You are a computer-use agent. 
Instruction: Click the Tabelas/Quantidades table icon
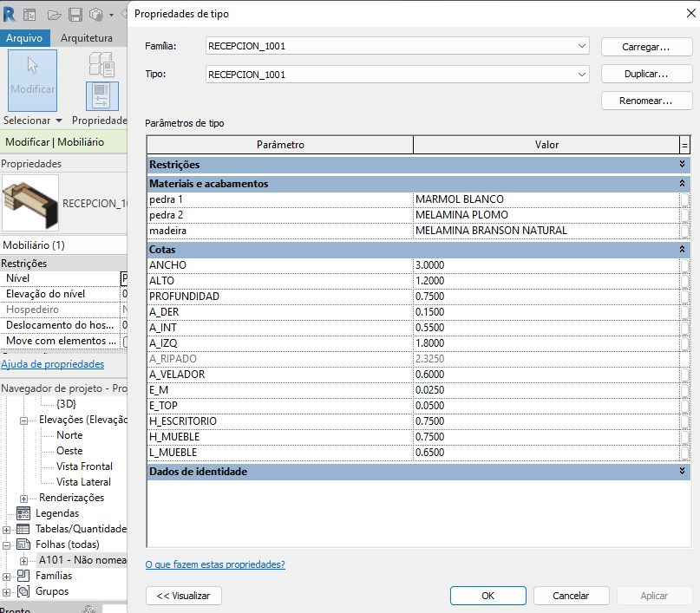tap(23, 529)
